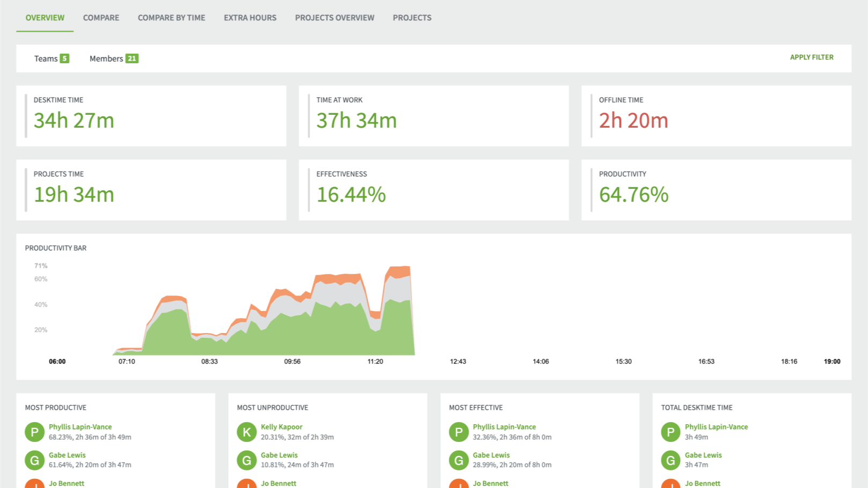Click Phyllis Lapin-Vance's avatar in Most Productive
The image size is (868, 488).
coord(34,432)
